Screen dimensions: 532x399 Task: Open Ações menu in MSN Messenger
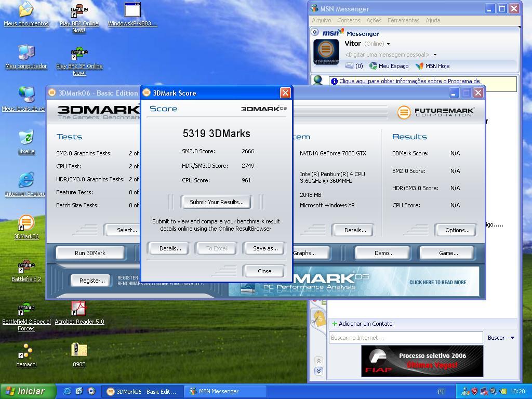pos(374,20)
